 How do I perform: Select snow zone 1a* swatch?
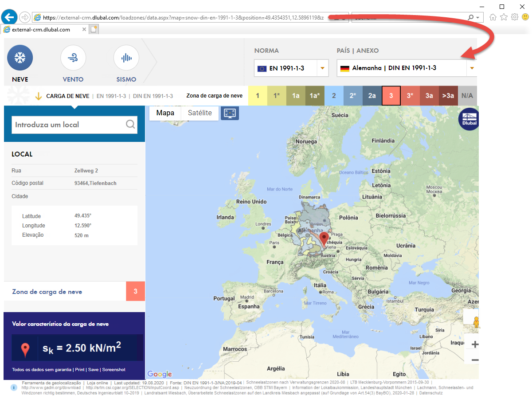coord(315,96)
